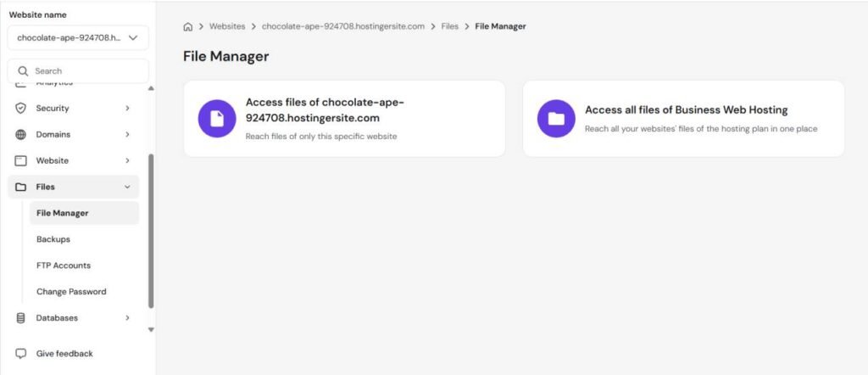The height and width of the screenshot is (375, 868).
Task: Expand the Databases submenu chevron
Action: (x=127, y=318)
